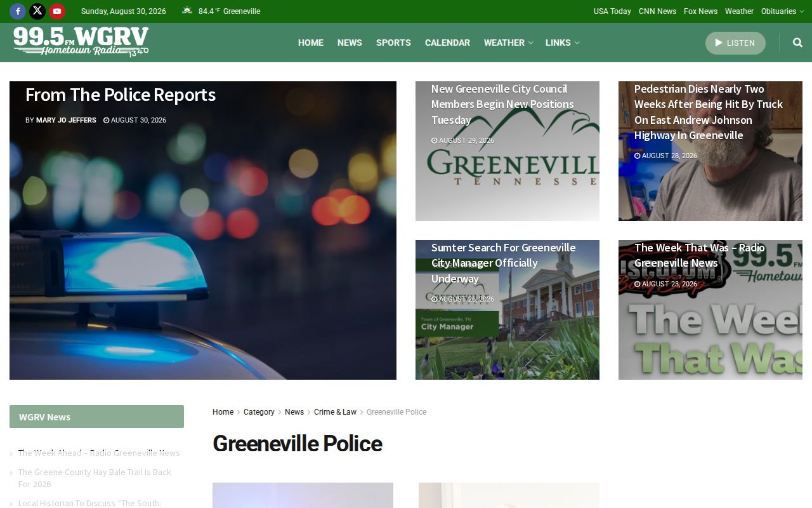Click the 99.5 WGRV Hometown Radio logo
This screenshot has height=508, width=812.
click(81, 42)
